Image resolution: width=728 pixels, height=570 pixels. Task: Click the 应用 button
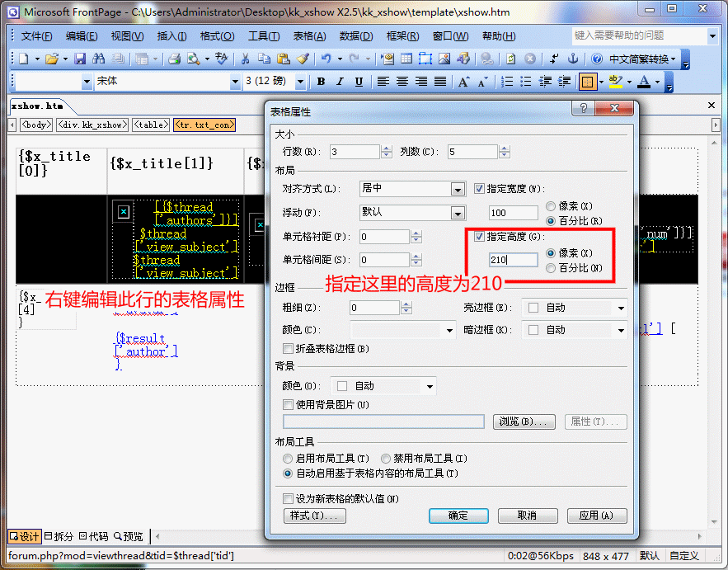pyautogui.click(x=597, y=516)
